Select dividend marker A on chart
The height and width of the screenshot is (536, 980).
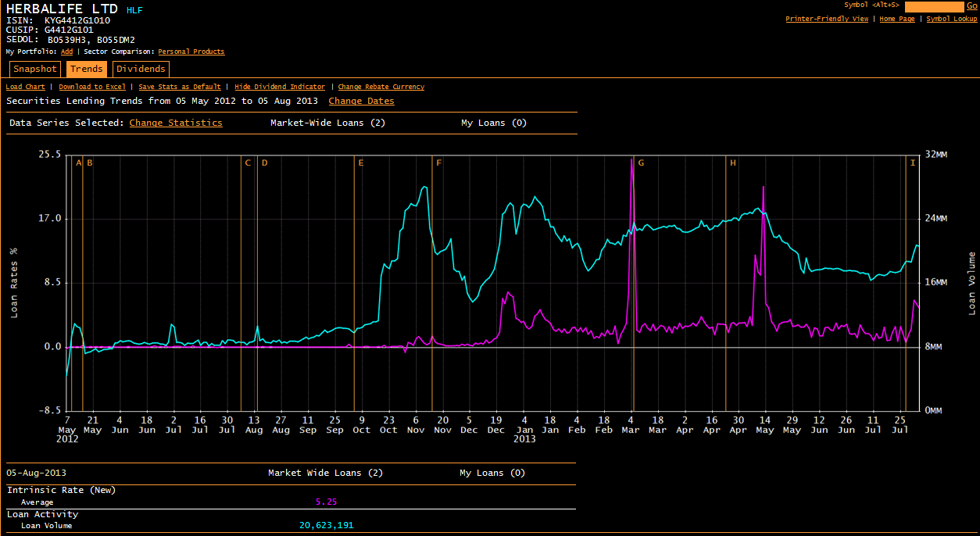point(79,163)
